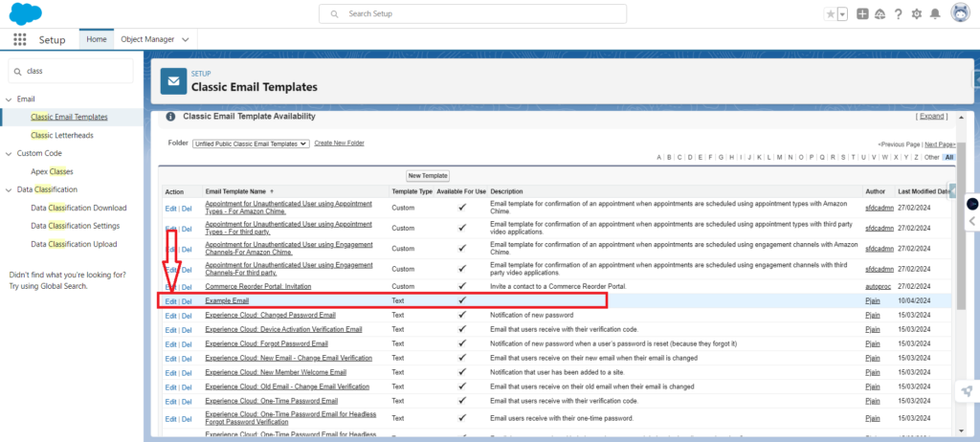The width and height of the screenshot is (980, 442).
Task: Click the New Template button
Action: 428,176
